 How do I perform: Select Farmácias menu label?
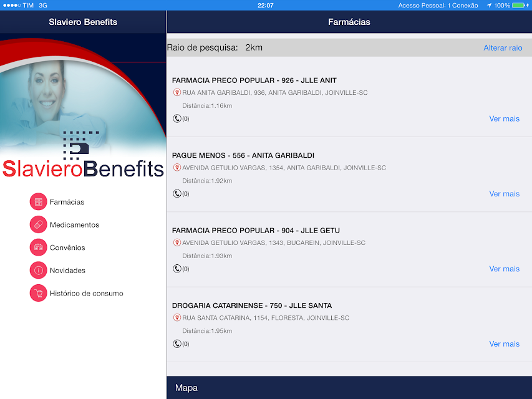point(67,202)
